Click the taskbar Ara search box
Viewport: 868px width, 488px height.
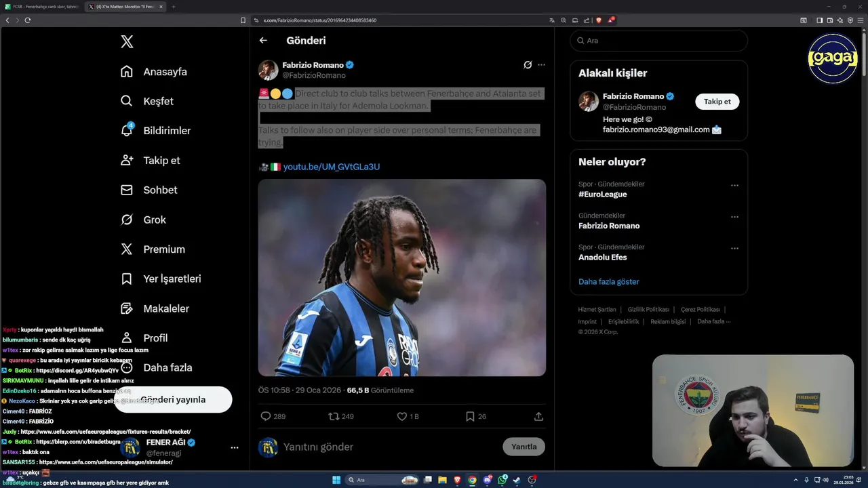tap(382, 480)
